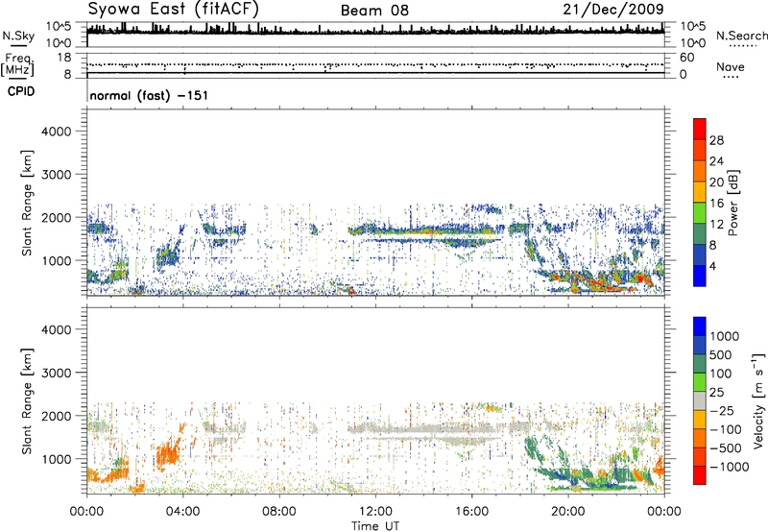Click the left '10^5' sky noise tick

pyautogui.click(x=60, y=26)
